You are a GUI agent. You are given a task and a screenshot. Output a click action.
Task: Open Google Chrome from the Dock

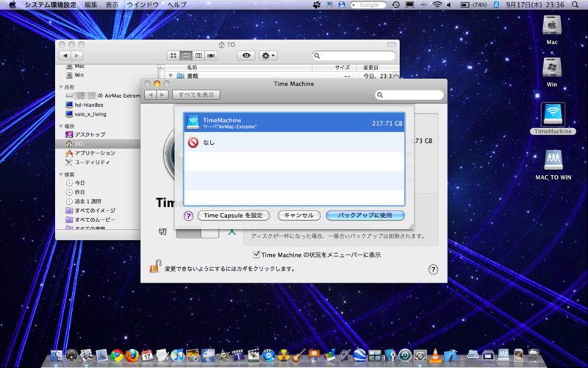pos(117,355)
